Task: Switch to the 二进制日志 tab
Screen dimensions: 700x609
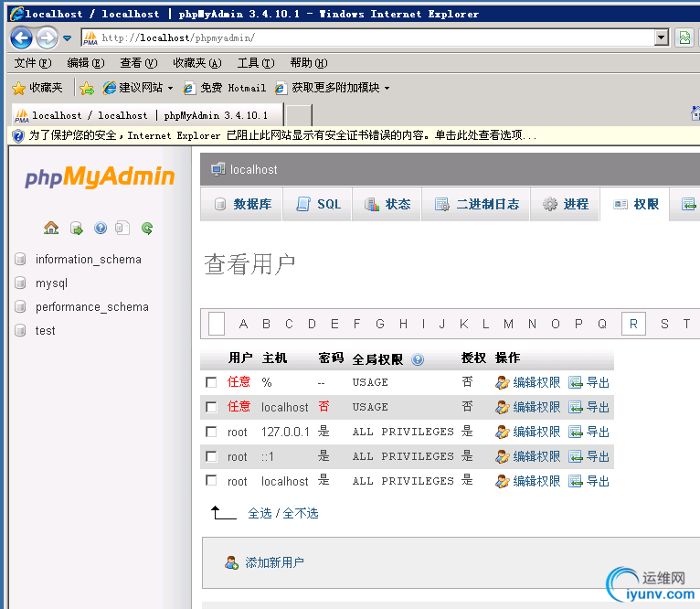Action: tap(476, 204)
